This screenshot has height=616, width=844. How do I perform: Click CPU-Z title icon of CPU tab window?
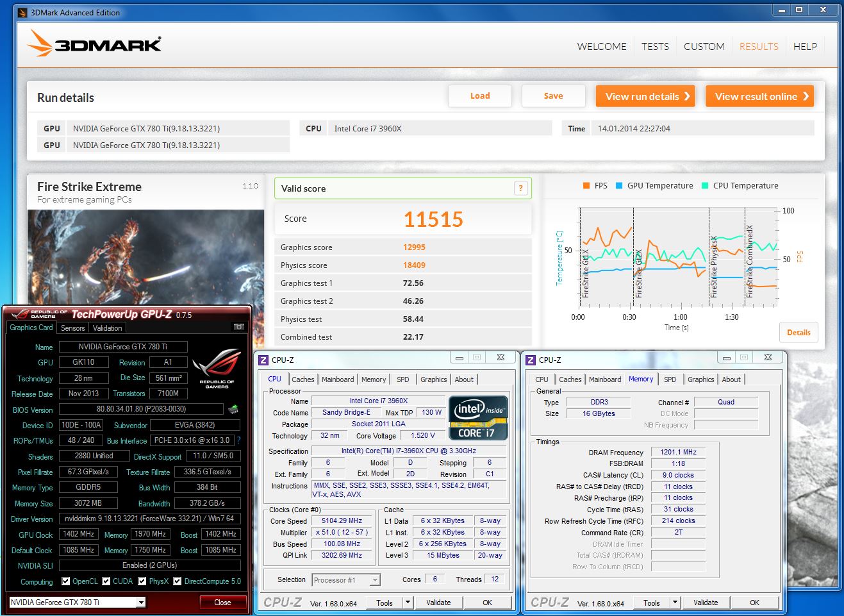[263, 360]
